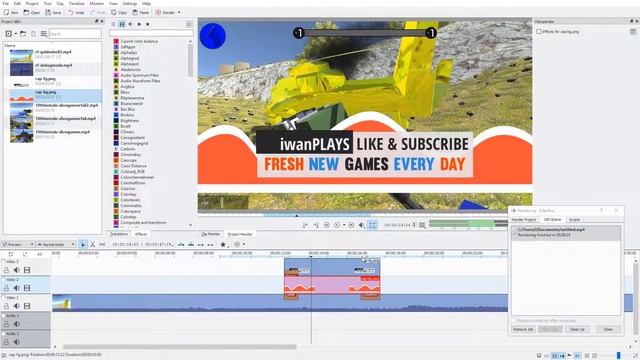The width and height of the screenshot is (640, 360).
Task: Open the Settings menu
Action: 130,3
